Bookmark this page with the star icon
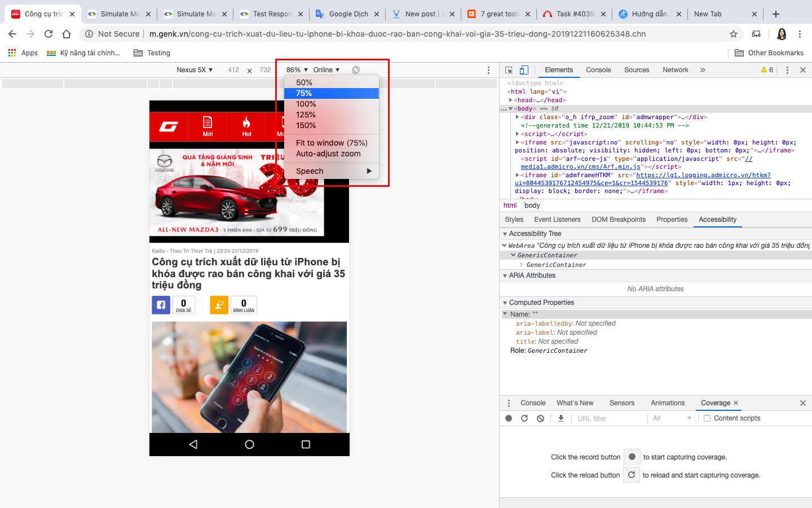Viewport: 812px width, 508px height. pyautogui.click(x=734, y=34)
